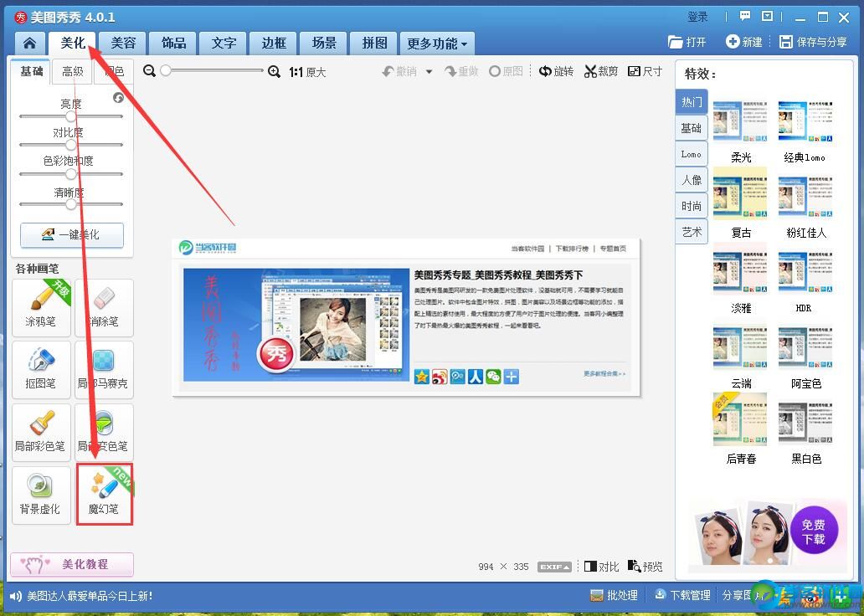The image size is (864, 616).
Task: Open 下载管理 download manager
Action: (x=682, y=596)
